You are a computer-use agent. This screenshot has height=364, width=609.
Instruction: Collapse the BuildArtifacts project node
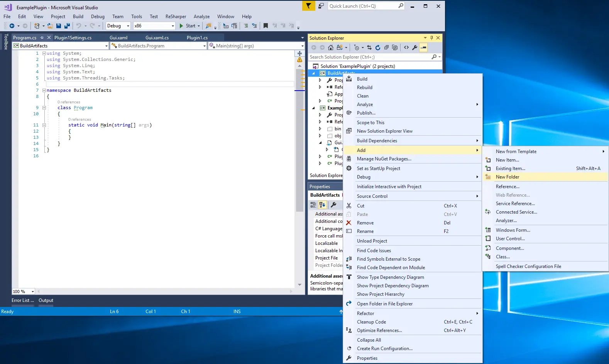coord(313,73)
